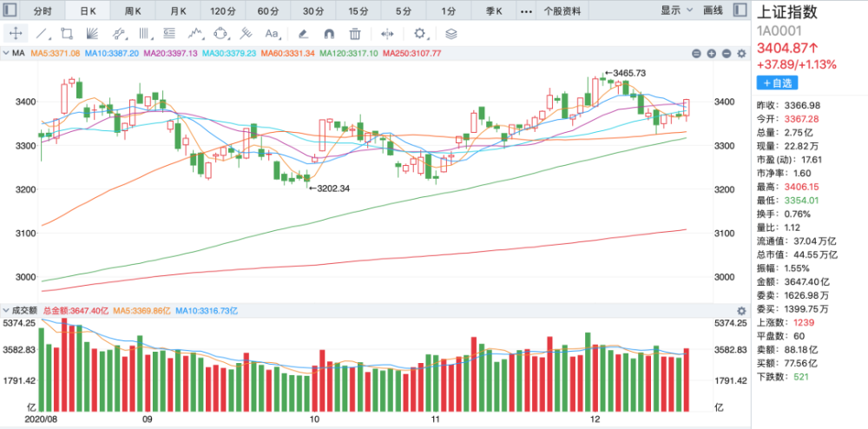Toggle the magnet snap mode

(x=328, y=34)
